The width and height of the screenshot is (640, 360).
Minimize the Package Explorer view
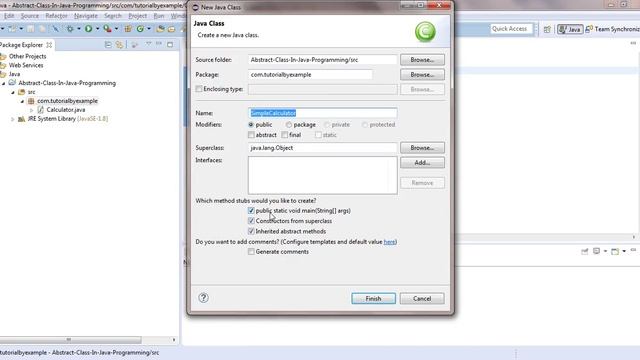tap(159, 44)
